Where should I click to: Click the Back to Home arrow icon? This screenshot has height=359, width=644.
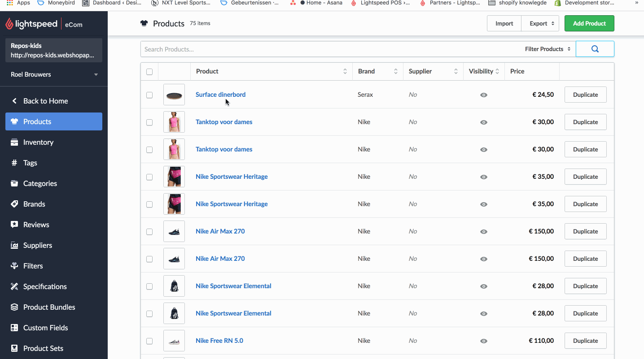(14, 101)
